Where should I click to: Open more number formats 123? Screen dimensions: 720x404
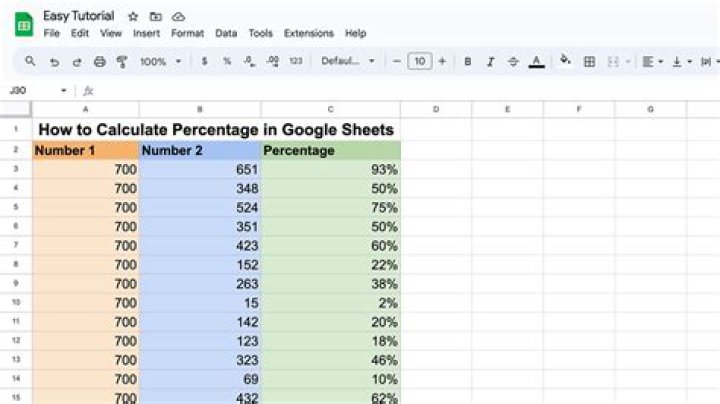(296, 61)
